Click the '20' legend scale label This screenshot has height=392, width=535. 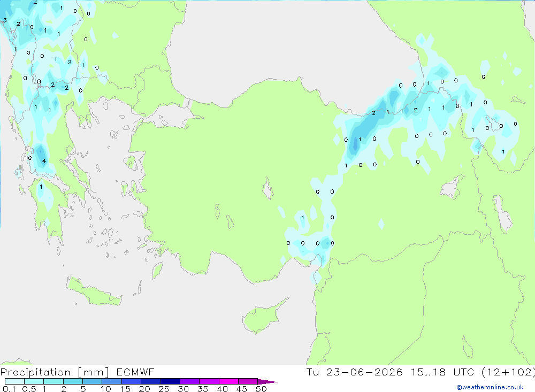[x=144, y=389]
